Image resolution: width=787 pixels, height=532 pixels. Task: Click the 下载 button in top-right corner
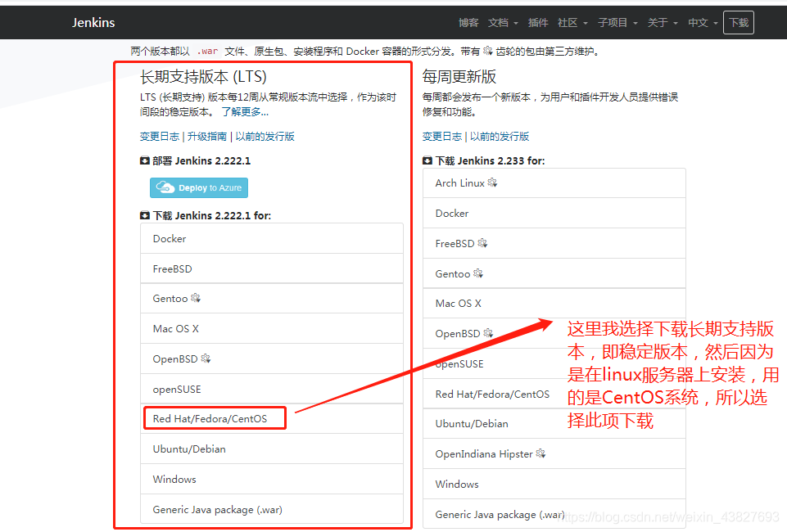(x=738, y=22)
